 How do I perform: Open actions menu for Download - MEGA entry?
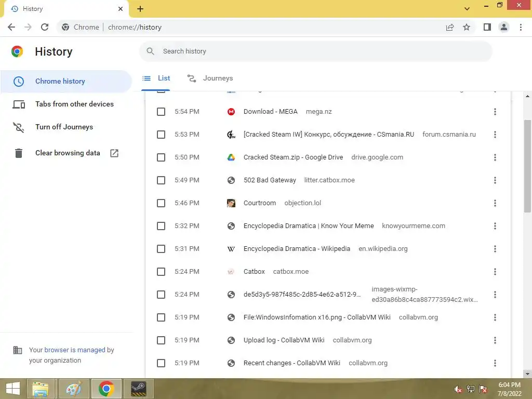[x=495, y=112]
